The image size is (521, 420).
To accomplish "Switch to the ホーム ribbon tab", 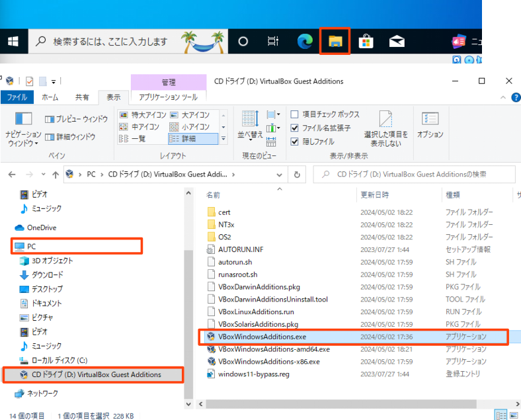I will coord(50,97).
